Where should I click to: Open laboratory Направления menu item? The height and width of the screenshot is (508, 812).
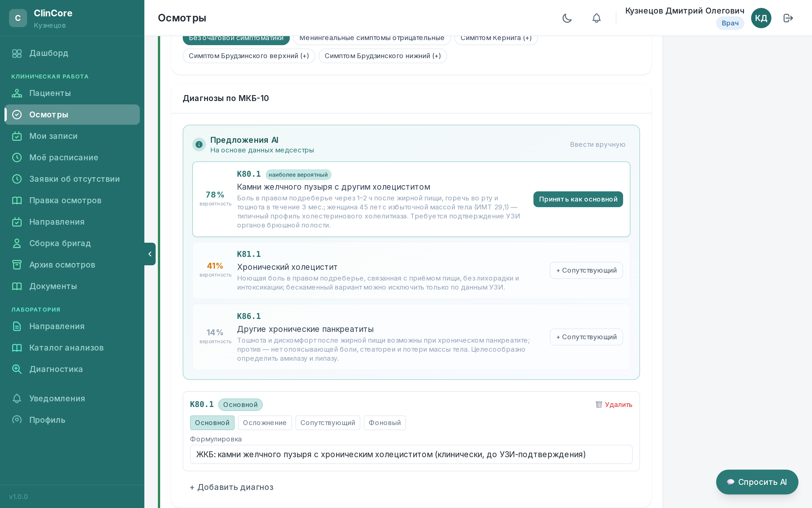click(72, 326)
